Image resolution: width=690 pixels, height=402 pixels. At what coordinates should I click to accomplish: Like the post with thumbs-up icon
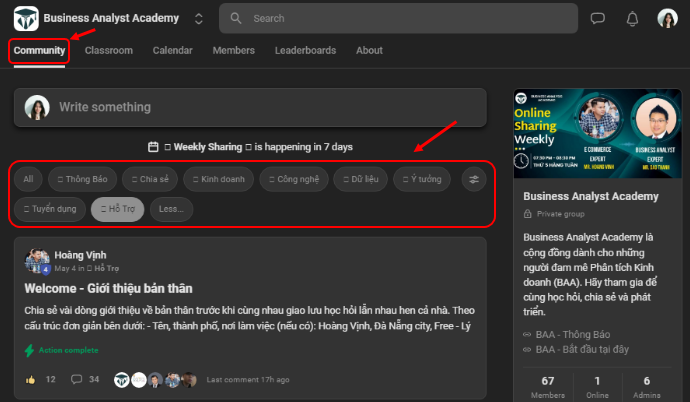point(30,380)
